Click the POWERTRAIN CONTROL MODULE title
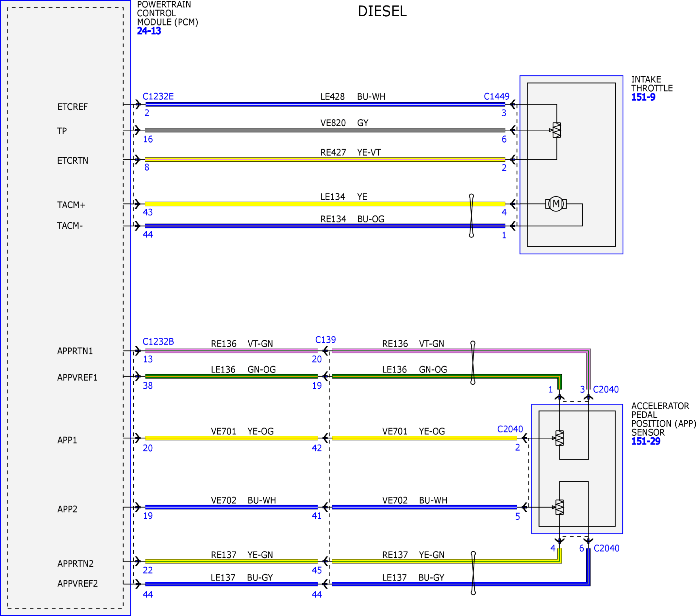Image resolution: width=696 pixels, height=616 pixels. point(167,14)
